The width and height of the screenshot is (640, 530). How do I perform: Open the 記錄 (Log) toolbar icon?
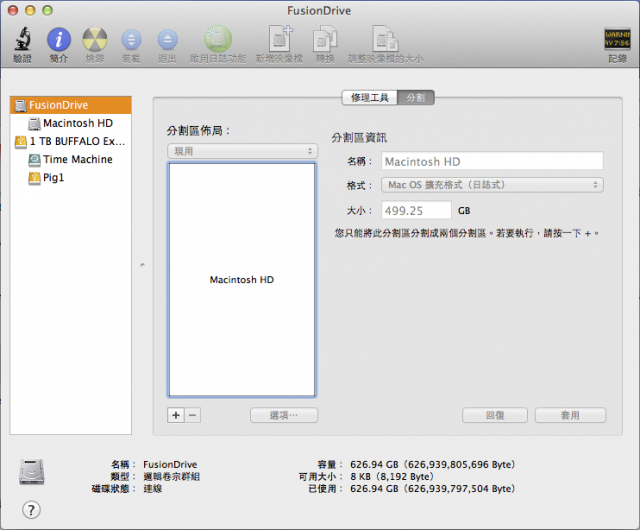point(617,40)
